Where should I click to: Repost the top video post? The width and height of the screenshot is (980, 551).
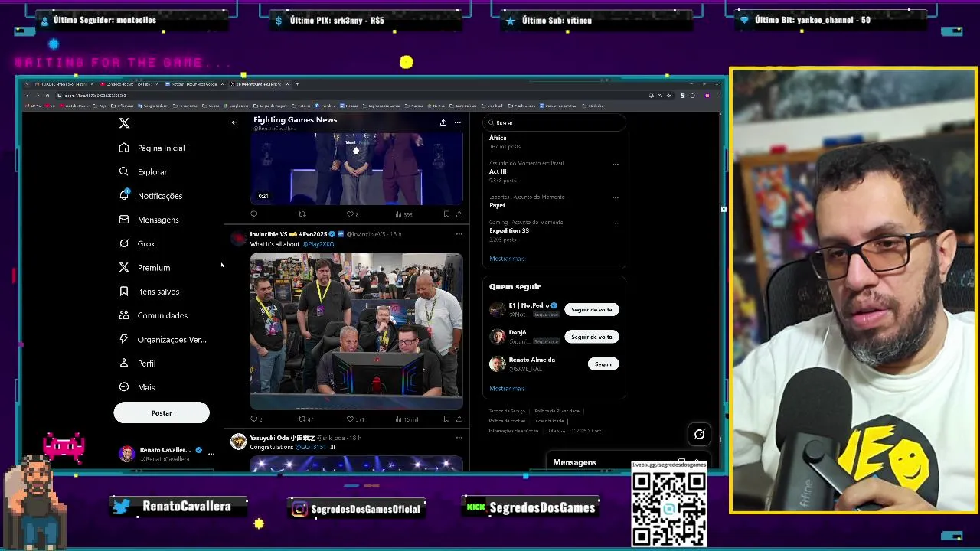coord(302,214)
